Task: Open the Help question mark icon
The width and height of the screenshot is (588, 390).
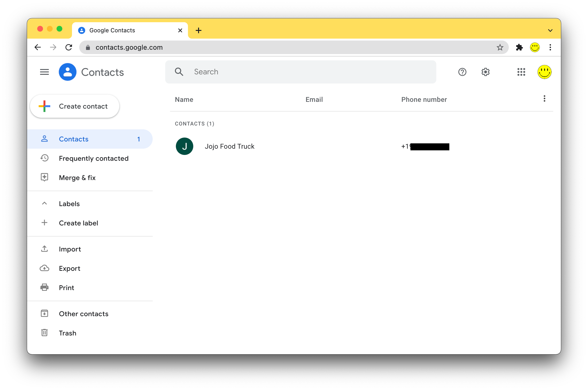Action: pos(462,72)
